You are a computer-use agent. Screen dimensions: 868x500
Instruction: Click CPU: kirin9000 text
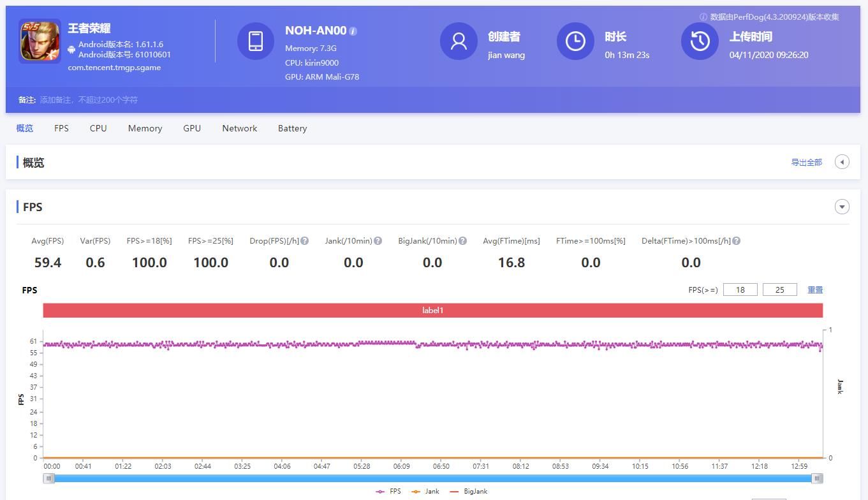[x=312, y=63]
